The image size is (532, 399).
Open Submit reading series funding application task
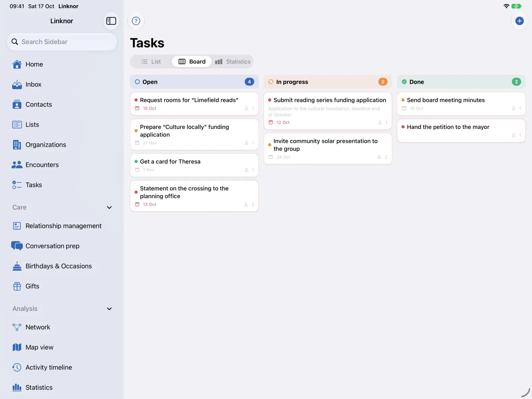click(x=328, y=111)
